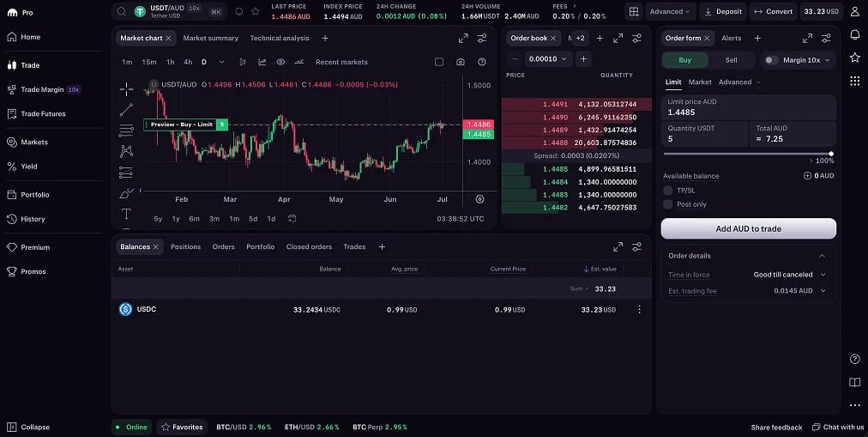Toggle the chart fullscreen checkbox square

coord(439,62)
